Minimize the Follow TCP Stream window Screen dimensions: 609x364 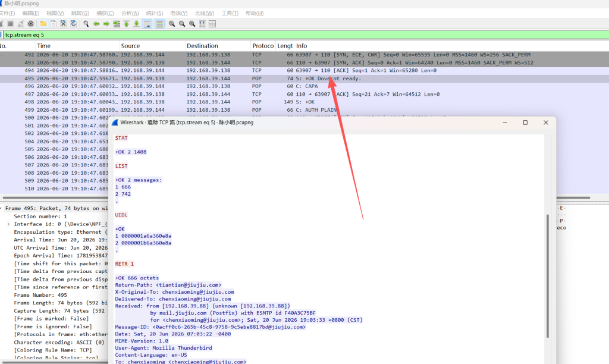click(505, 123)
